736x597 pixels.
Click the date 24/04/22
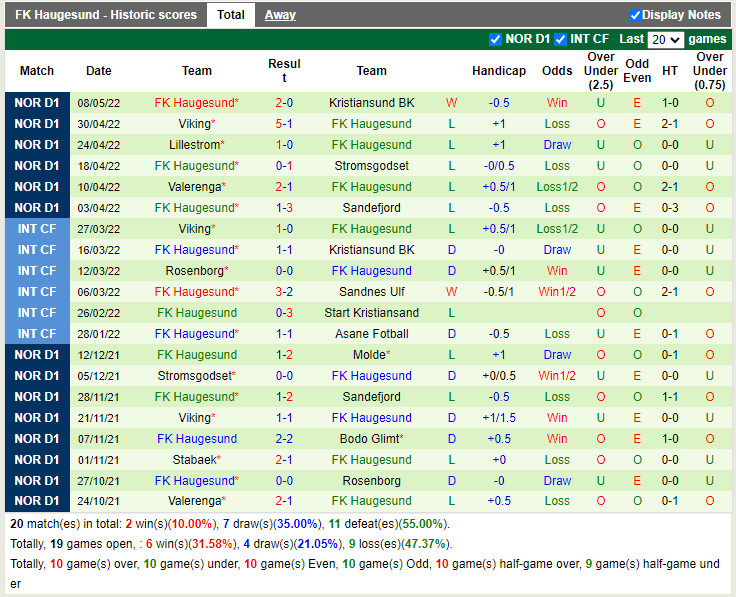(x=99, y=145)
